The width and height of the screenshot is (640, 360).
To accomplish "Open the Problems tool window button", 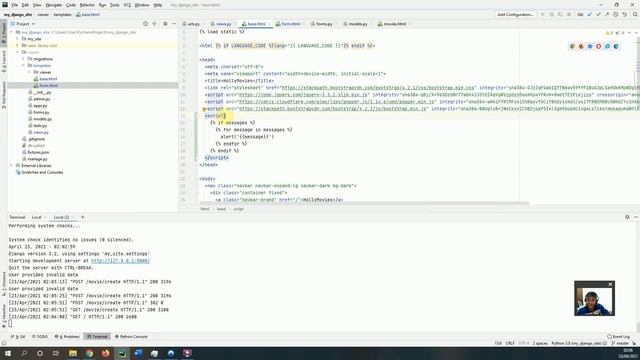I will coord(67,337).
